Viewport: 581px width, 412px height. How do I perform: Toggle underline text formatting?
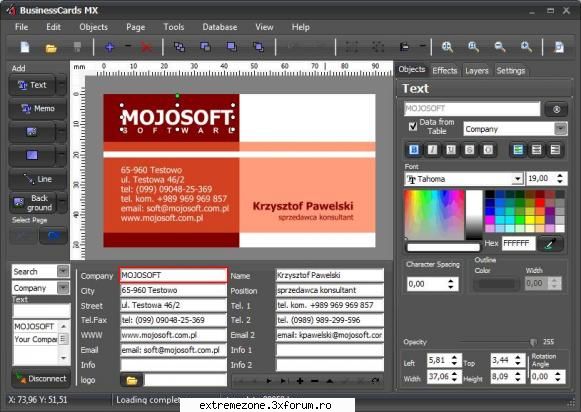click(x=451, y=150)
